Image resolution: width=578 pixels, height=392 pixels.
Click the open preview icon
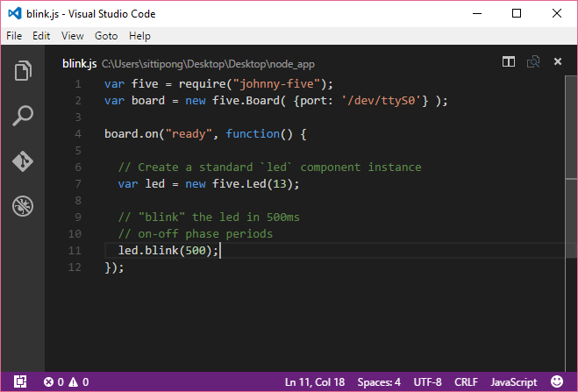(533, 61)
